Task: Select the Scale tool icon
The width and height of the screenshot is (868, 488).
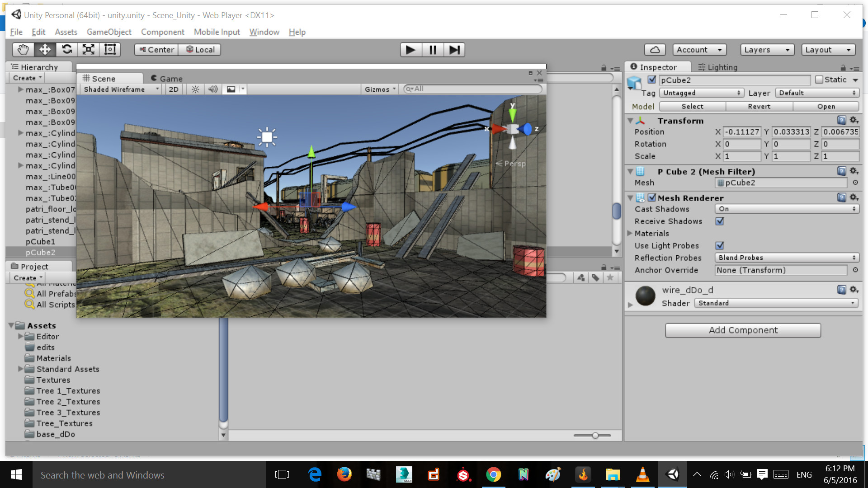Action: click(x=88, y=50)
